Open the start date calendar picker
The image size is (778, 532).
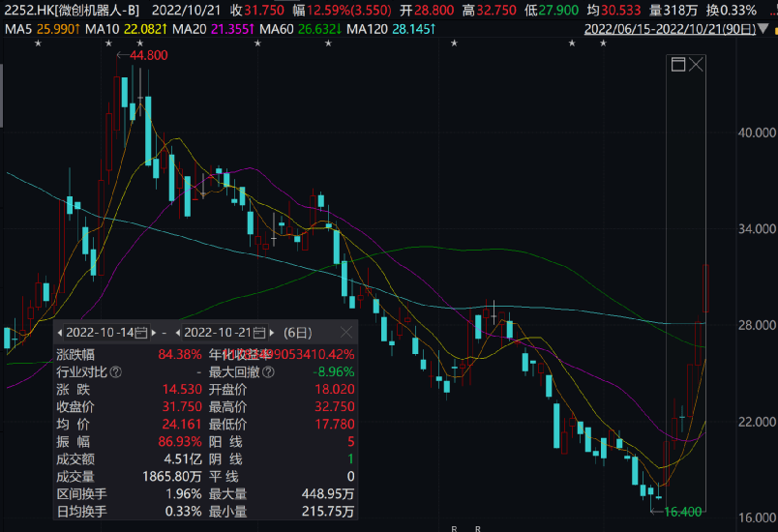[142, 332]
